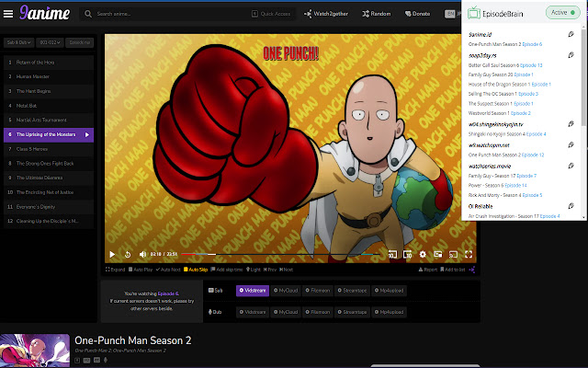
Task: Select episode 2 Human Monster
Action: click(49, 76)
